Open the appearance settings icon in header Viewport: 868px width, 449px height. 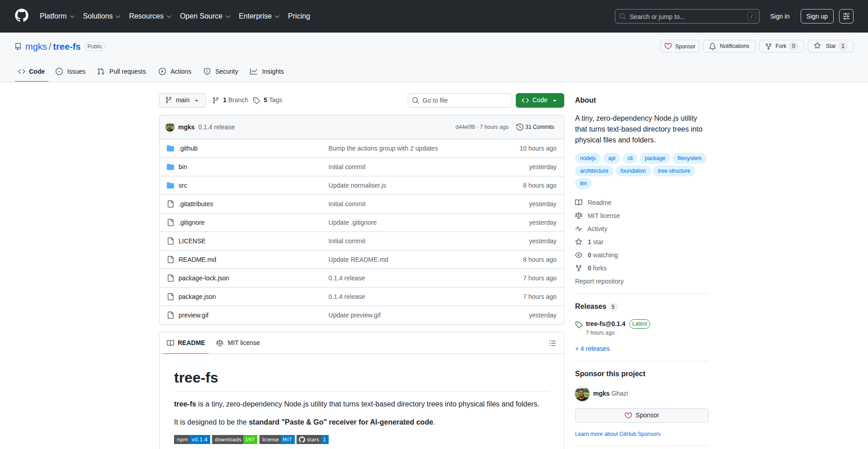pos(846,16)
